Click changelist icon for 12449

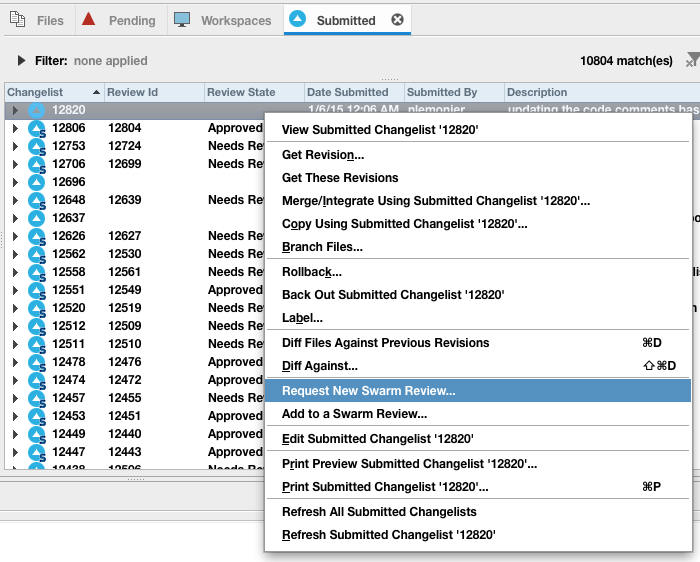point(37,434)
